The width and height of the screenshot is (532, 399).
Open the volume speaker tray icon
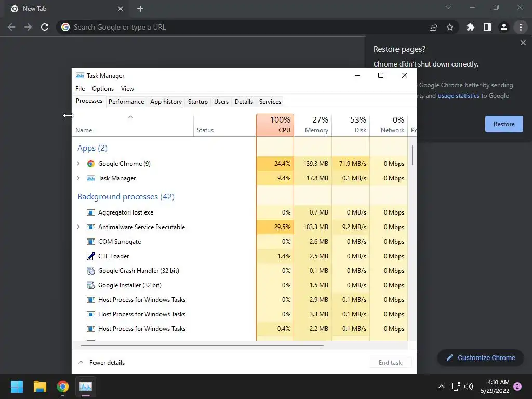click(469, 387)
